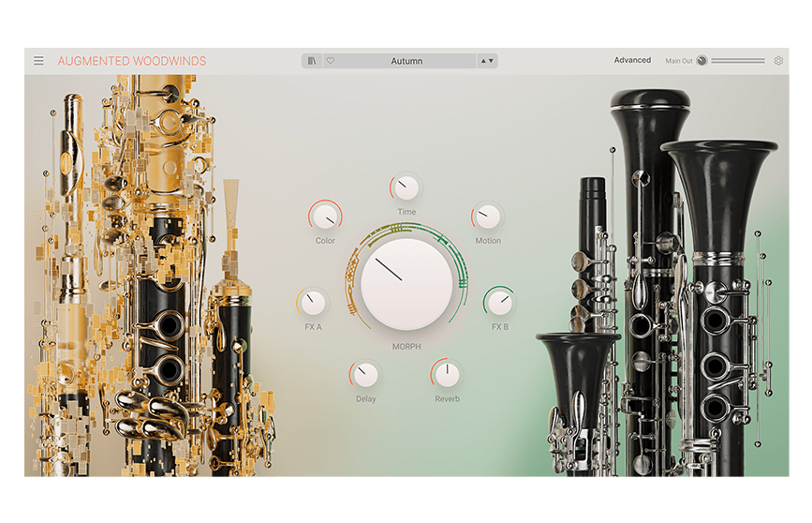812x523 pixels.
Task: Select next preset with down arrow
Action: (492, 61)
